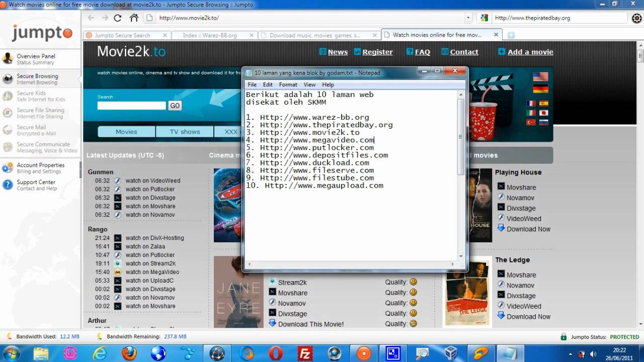Launch FileZilla from the taskbar

(x=305, y=353)
